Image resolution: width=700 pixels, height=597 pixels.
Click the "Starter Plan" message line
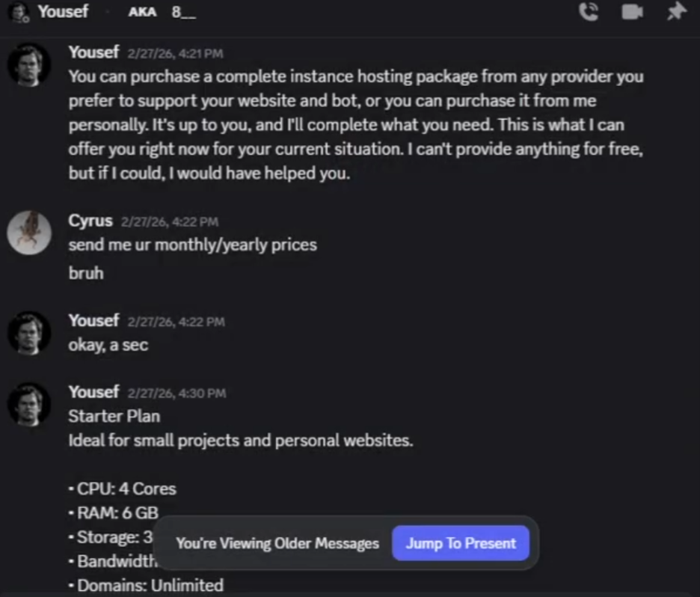click(114, 416)
